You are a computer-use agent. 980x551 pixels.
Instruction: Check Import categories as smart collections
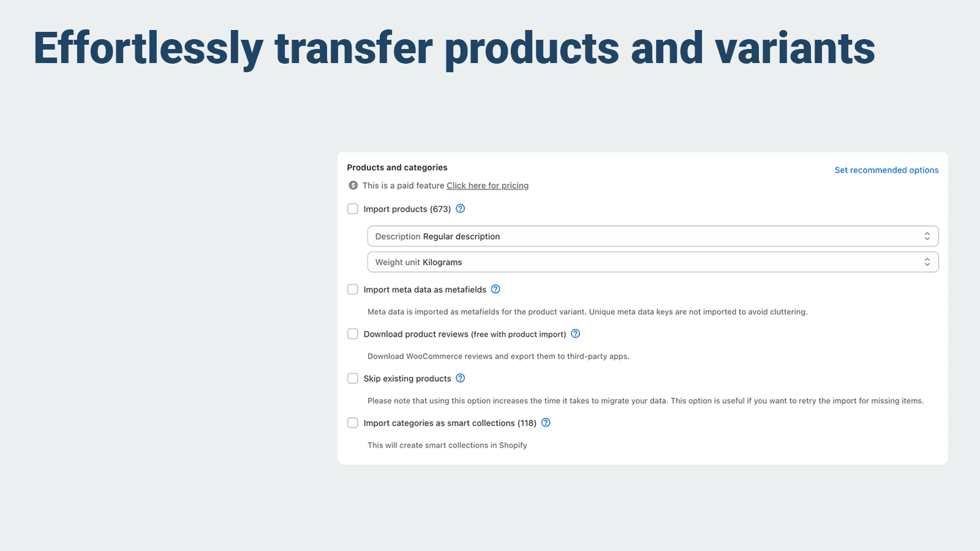pyautogui.click(x=353, y=423)
